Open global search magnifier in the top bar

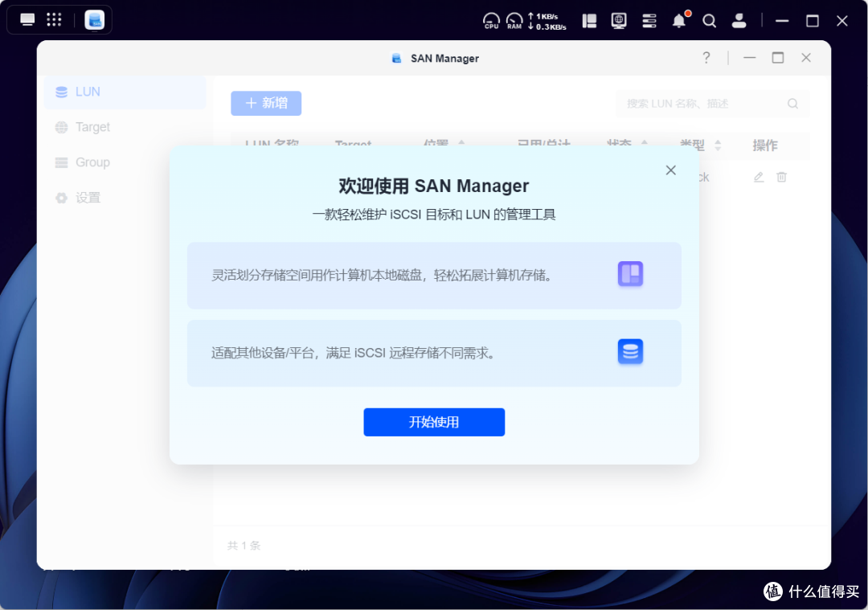(x=709, y=21)
